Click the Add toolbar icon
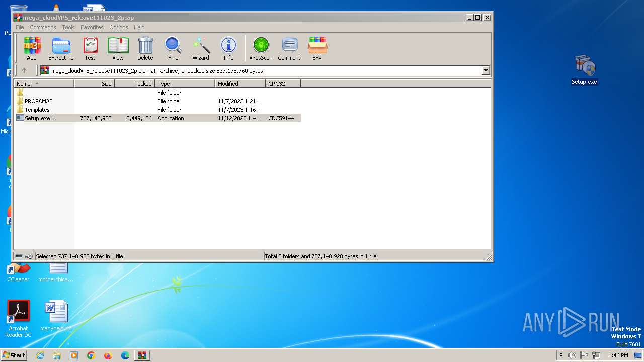Viewport: 644px width, 362px height. click(x=32, y=49)
